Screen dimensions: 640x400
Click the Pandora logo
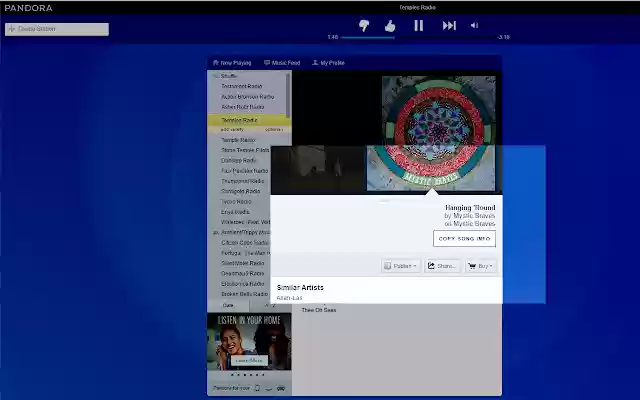click(x=28, y=8)
